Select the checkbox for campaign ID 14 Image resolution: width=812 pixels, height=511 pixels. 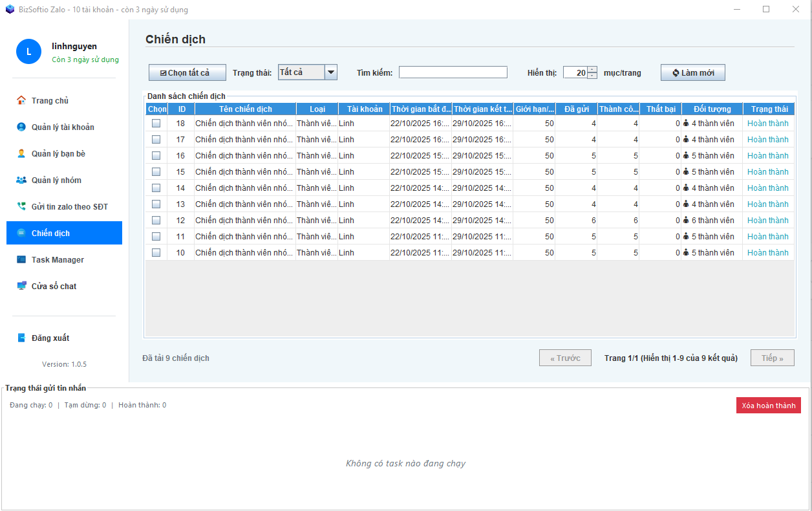[x=156, y=188]
